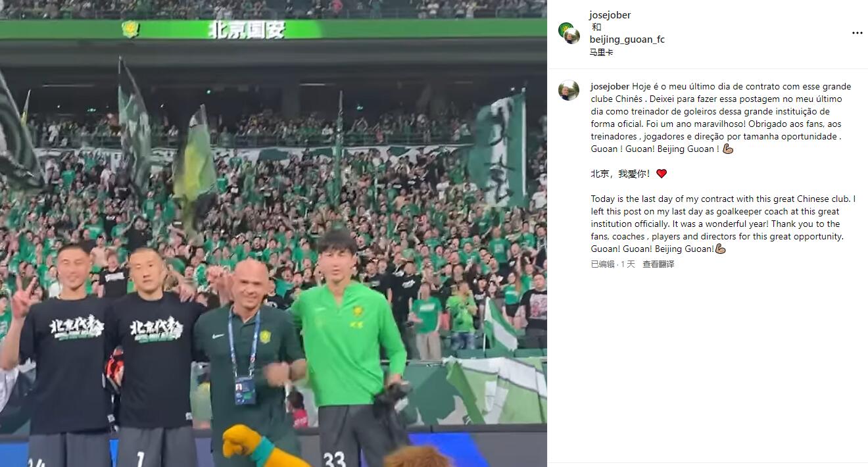
Task: Click the 北京，我愛你 line in caption
Action: tap(620, 174)
